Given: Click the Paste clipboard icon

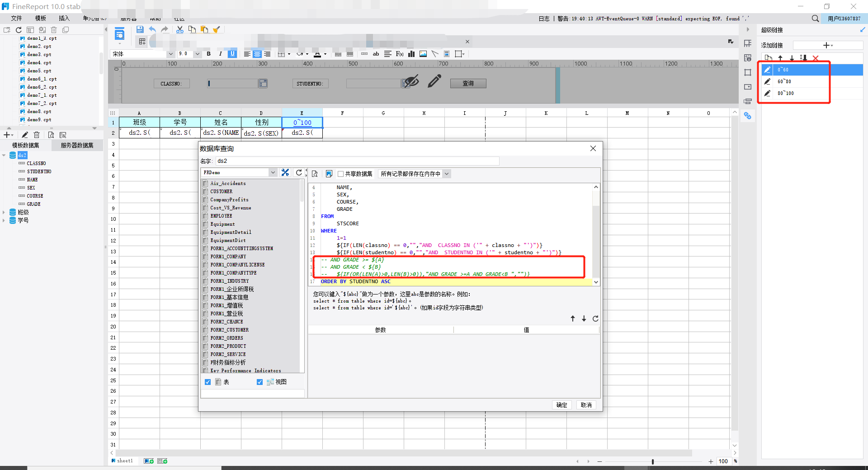Looking at the screenshot, I should point(204,29).
